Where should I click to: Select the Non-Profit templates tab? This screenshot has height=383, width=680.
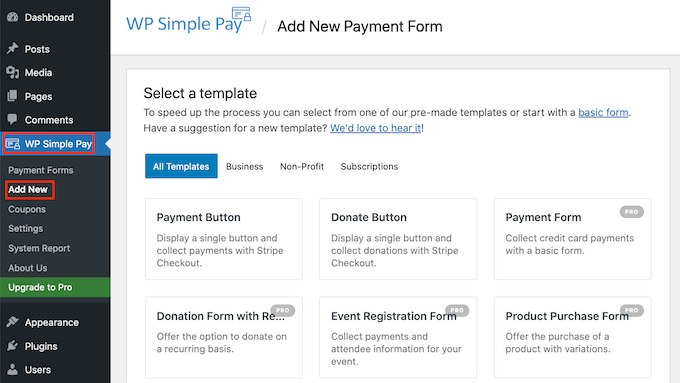click(302, 166)
